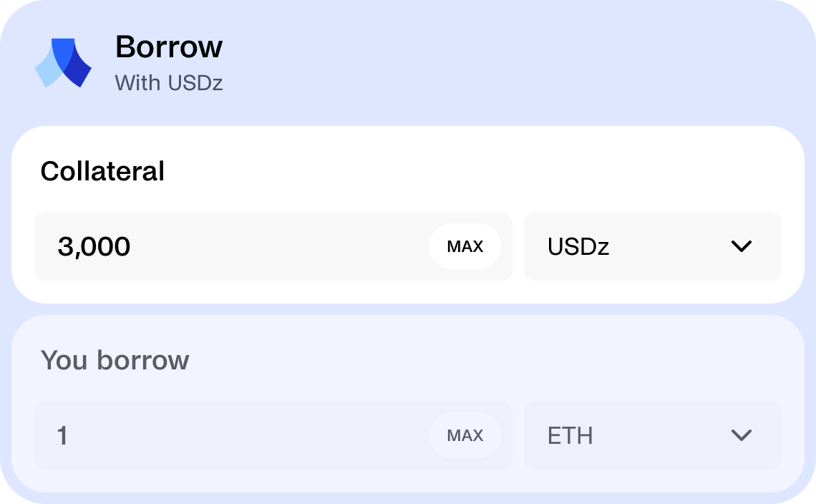Click the "Collateral" section label

pyautogui.click(x=102, y=171)
